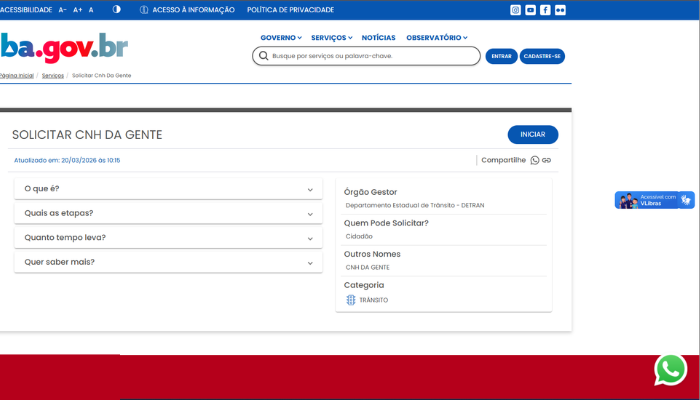Click the Iniciar button
The width and height of the screenshot is (700, 400).
533,134
